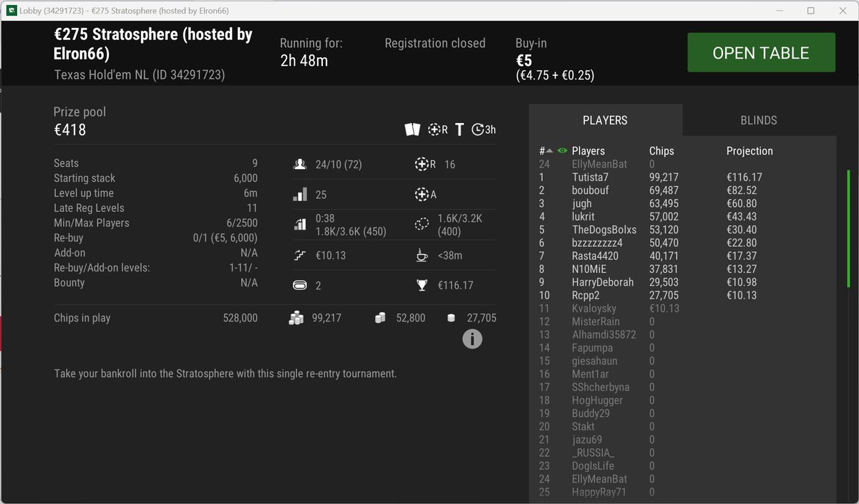
Task: Click the staircase next-prize icon
Action: [300, 255]
